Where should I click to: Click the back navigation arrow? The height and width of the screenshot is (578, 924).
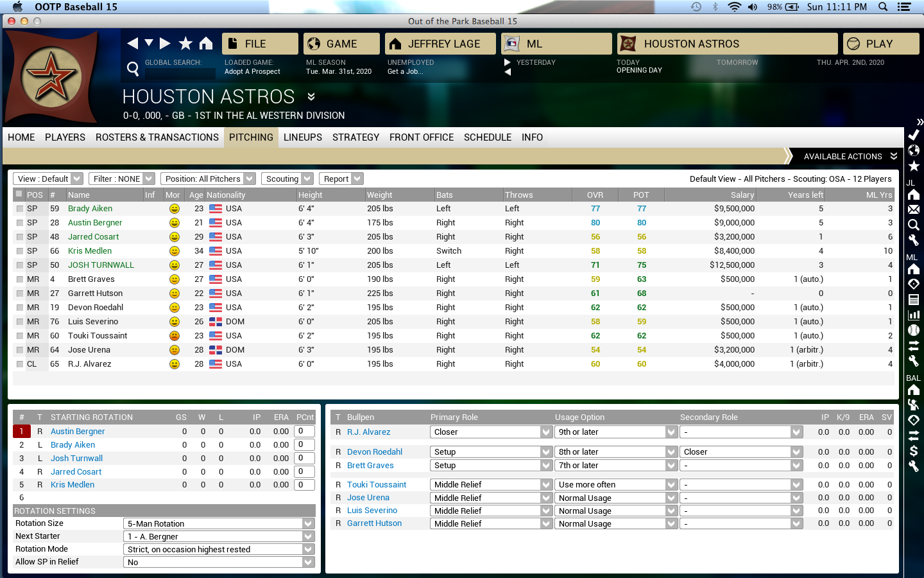pos(133,44)
